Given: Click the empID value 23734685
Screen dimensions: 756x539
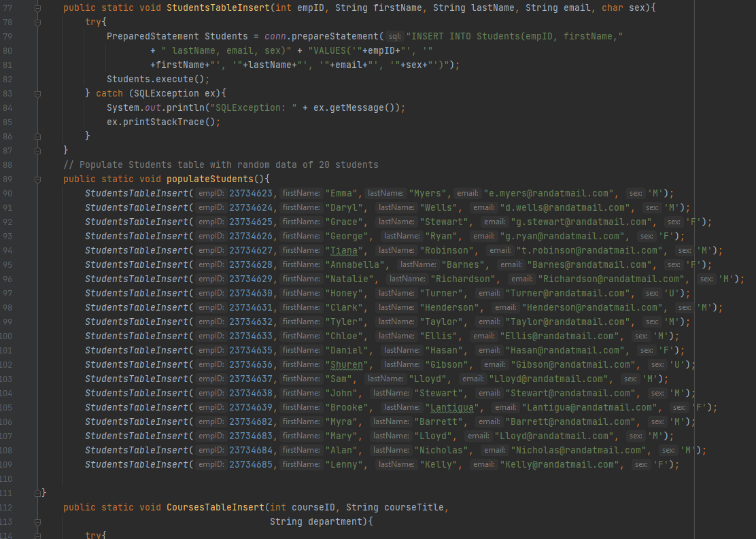Looking at the screenshot, I should click(x=251, y=464).
